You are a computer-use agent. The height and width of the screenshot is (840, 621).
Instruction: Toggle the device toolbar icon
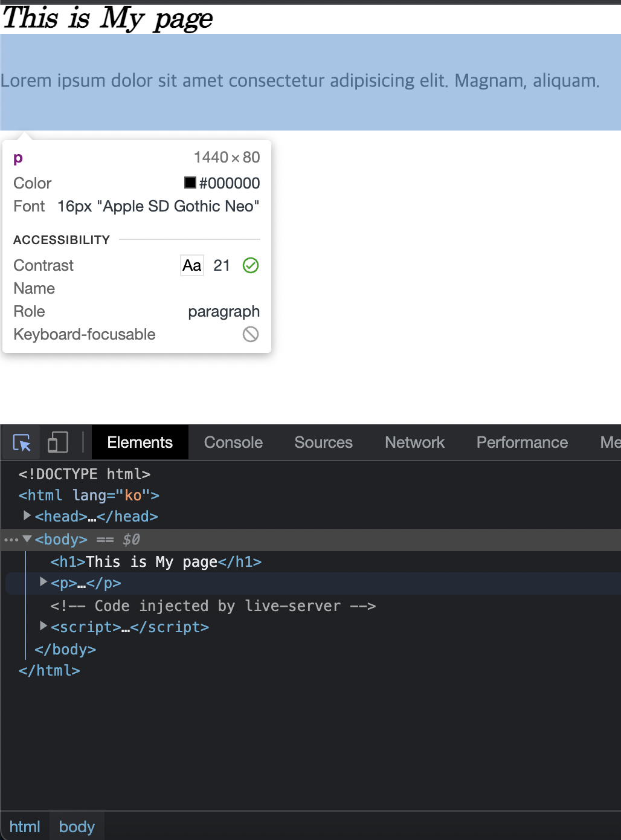(57, 442)
